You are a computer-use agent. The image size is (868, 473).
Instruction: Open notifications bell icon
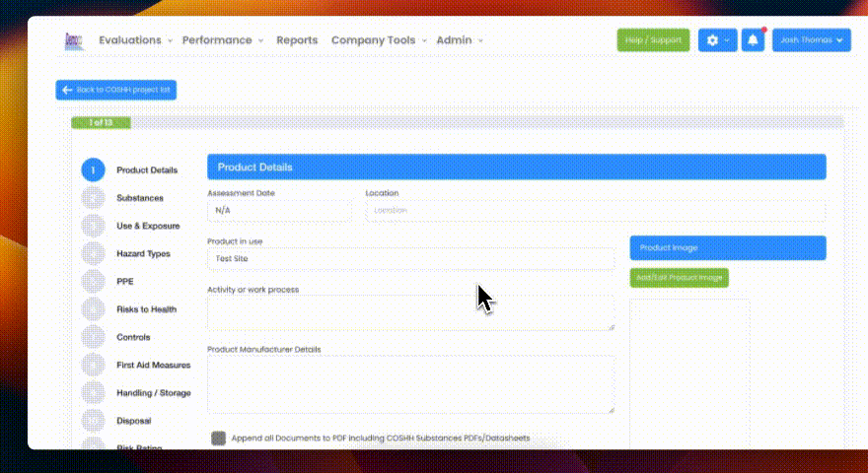coord(753,40)
